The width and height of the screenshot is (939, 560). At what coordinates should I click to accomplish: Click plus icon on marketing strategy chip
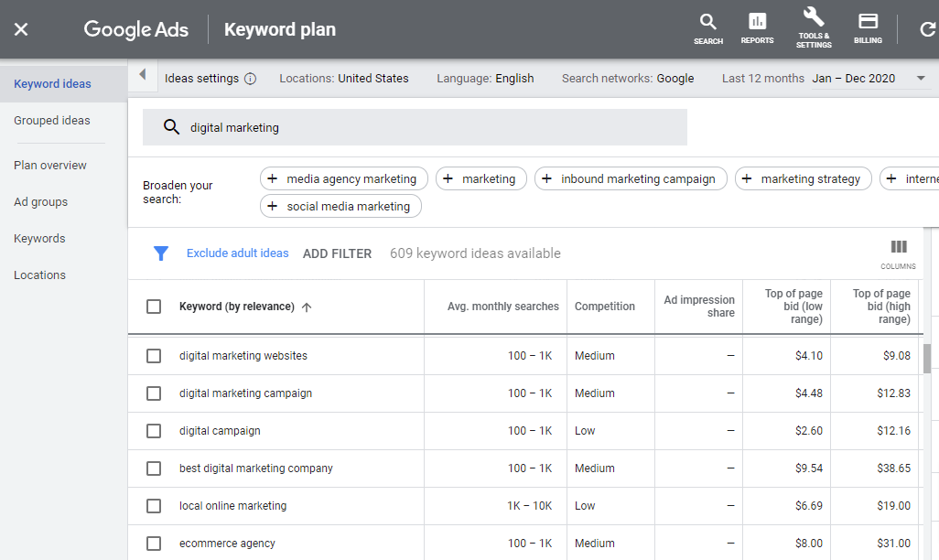pos(747,178)
